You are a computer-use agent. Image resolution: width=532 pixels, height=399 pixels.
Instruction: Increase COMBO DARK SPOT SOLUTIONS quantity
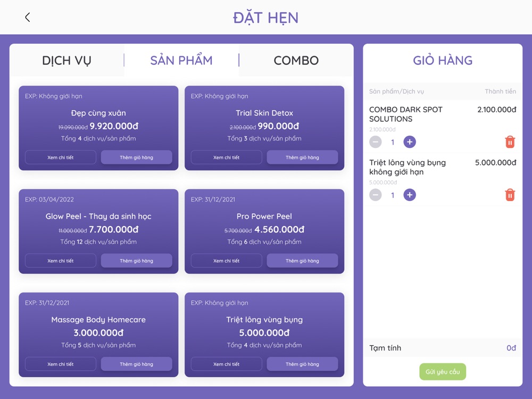pyautogui.click(x=410, y=142)
